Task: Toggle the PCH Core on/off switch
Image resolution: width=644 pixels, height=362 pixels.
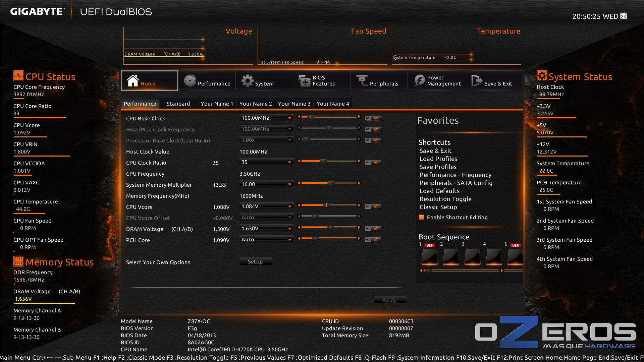Action: point(373,240)
